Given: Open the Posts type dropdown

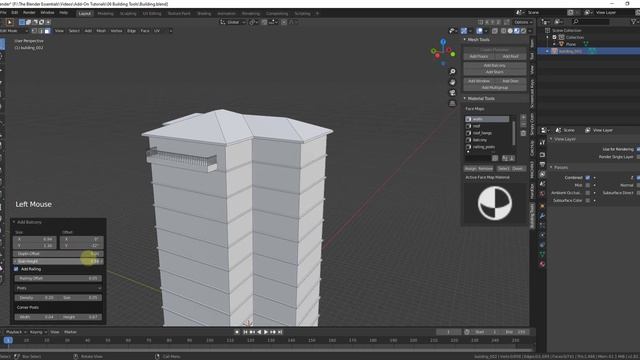Looking at the screenshot, I should tap(58, 288).
